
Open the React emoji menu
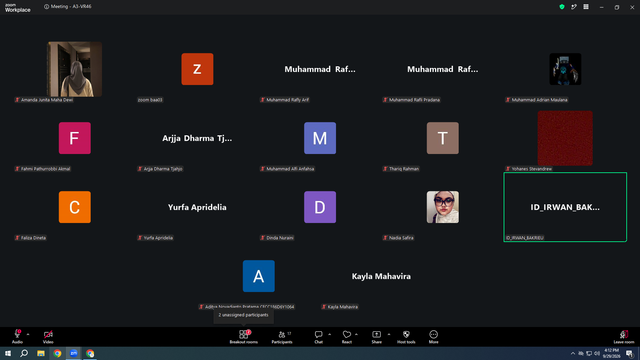pos(347,336)
